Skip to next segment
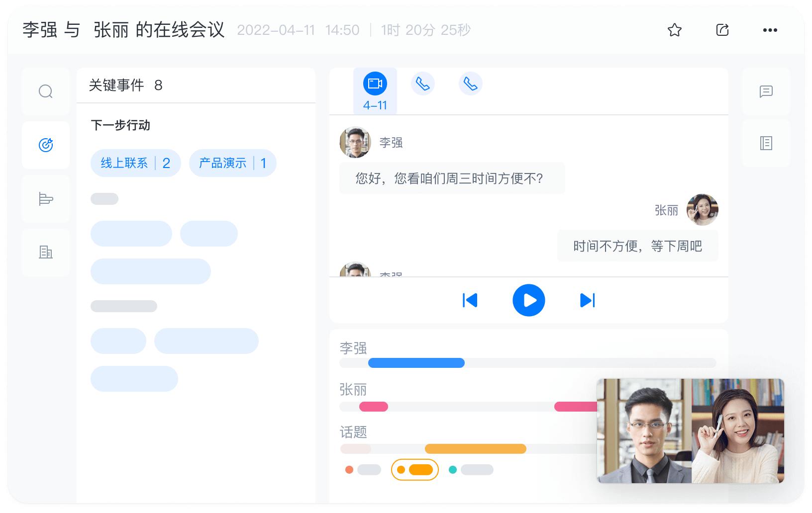Image resolution: width=812 pixels, height=513 pixels. 588,300
